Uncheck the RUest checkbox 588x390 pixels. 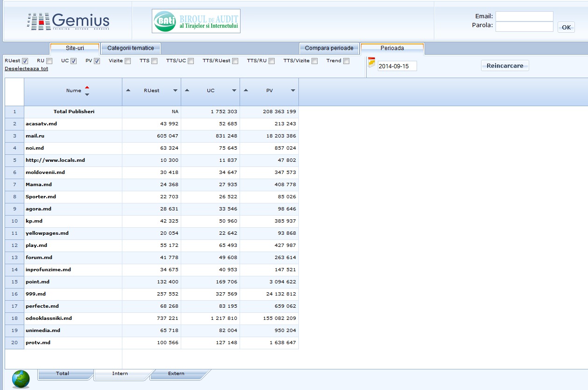[x=25, y=61]
